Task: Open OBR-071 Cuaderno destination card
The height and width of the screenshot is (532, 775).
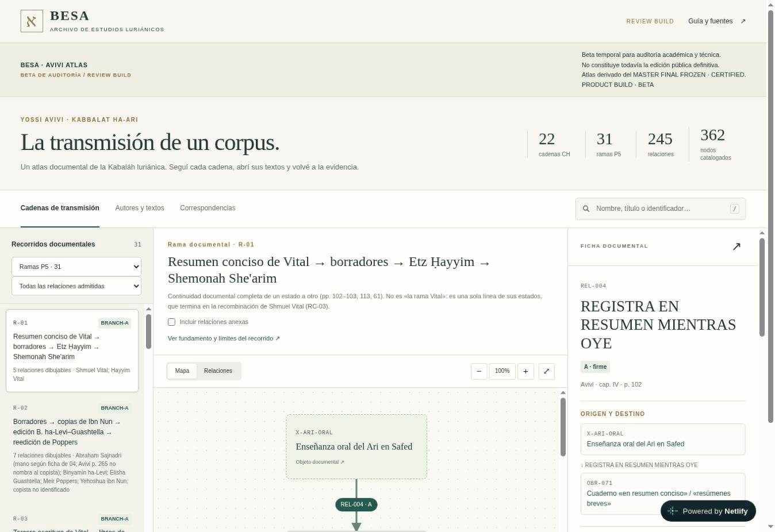Action: tap(663, 494)
